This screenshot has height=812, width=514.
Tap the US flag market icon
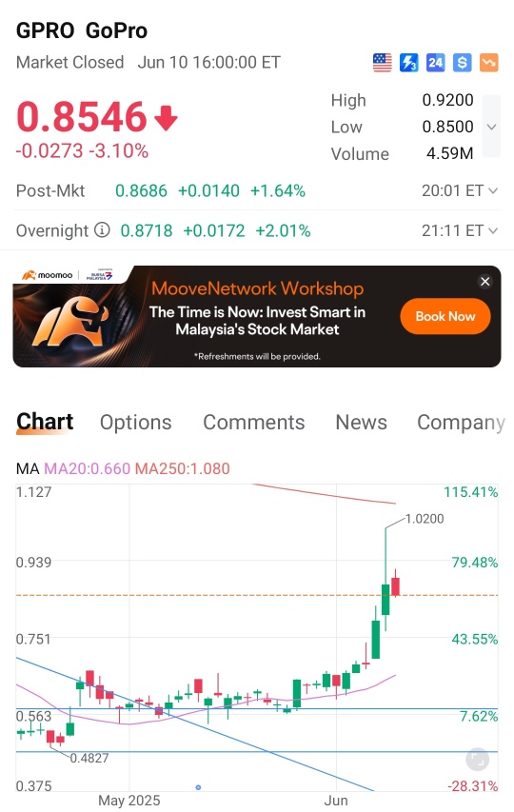click(382, 63)
